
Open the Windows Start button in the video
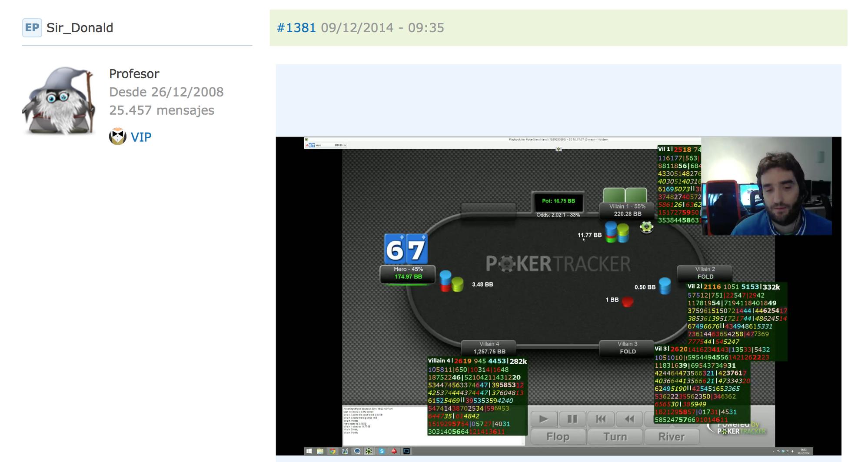(x=309, y=451)
